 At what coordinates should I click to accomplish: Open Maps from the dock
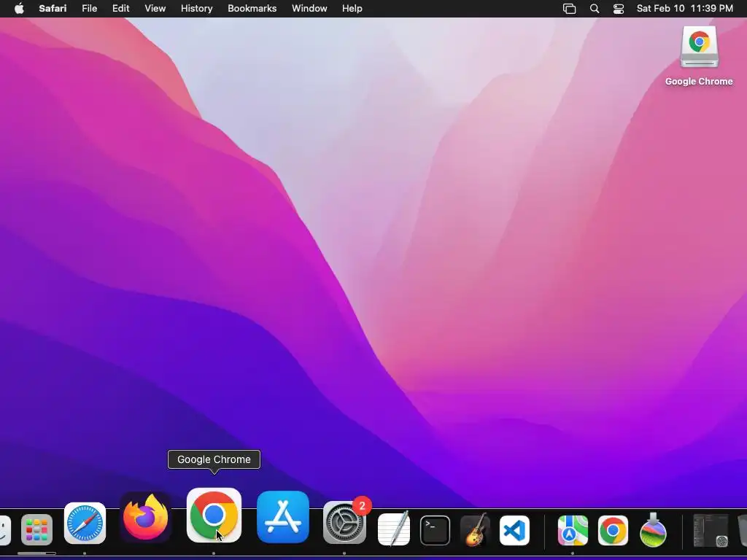click(x=573, y=530)
